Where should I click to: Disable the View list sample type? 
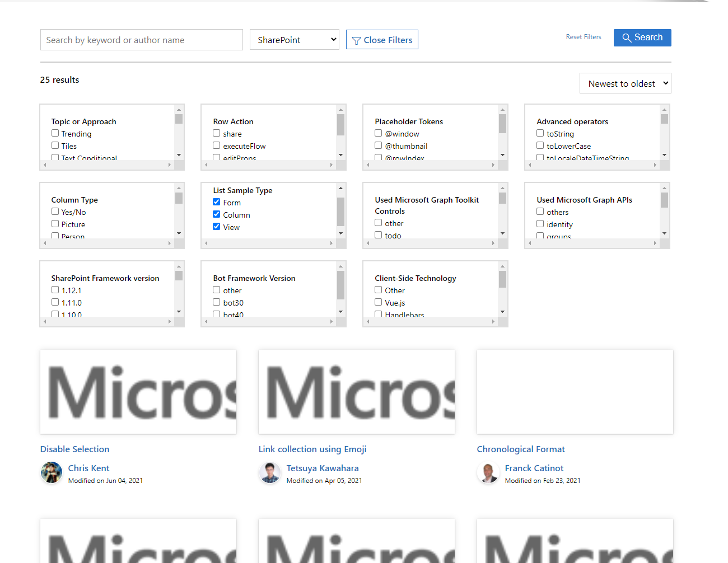point(216,227)
